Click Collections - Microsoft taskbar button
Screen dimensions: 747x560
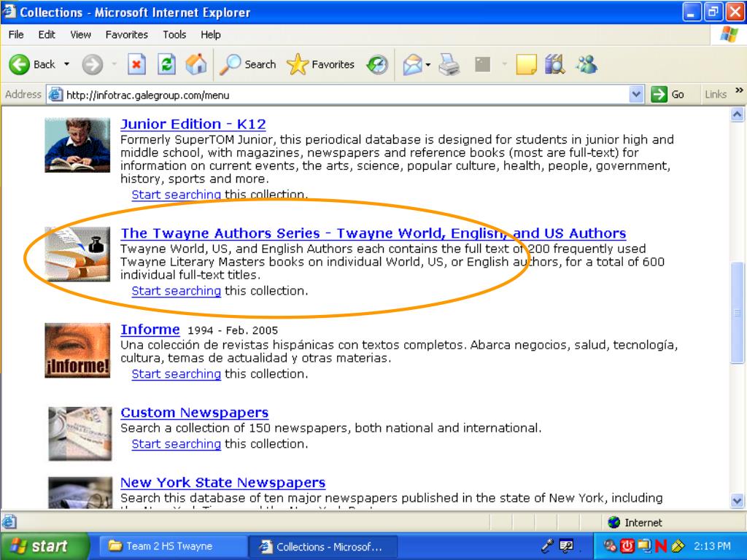click(323, 546)
